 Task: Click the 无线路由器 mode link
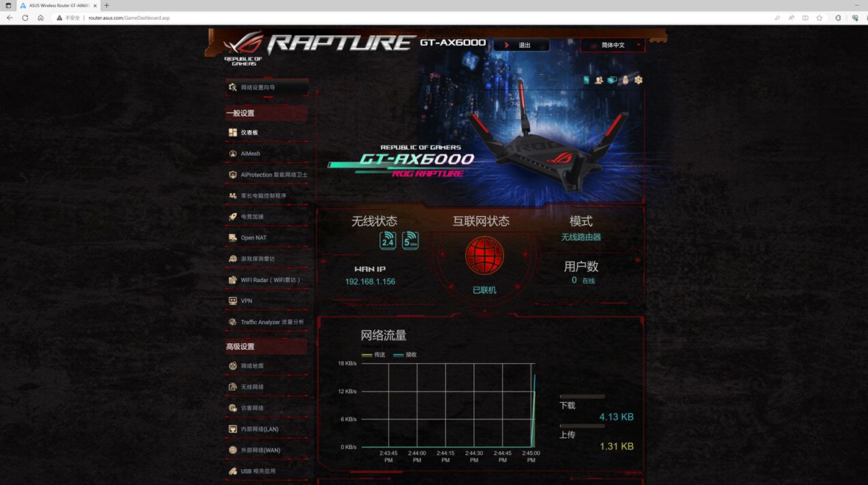pos(581,237)
